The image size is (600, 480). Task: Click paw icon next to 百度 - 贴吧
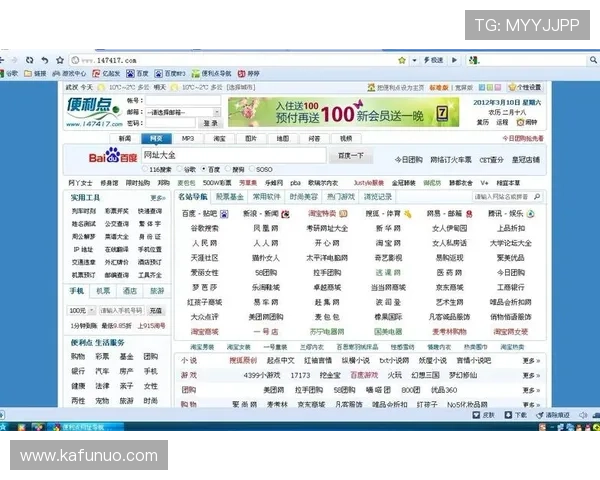(224, 214)
